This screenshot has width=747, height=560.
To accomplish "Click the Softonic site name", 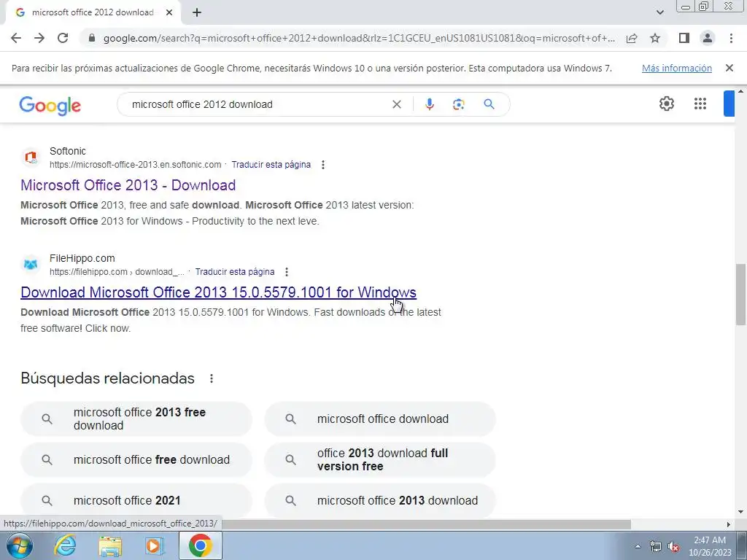I will 68,152.
